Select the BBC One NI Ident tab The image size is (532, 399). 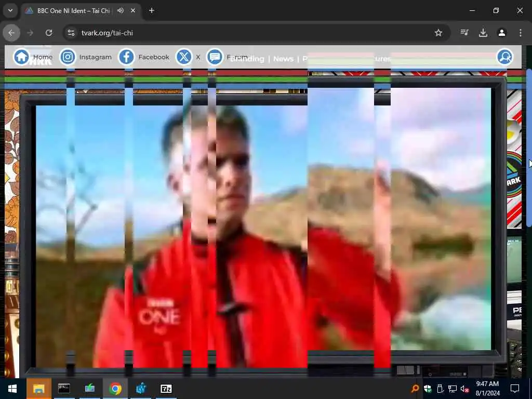tap(82, 11)
